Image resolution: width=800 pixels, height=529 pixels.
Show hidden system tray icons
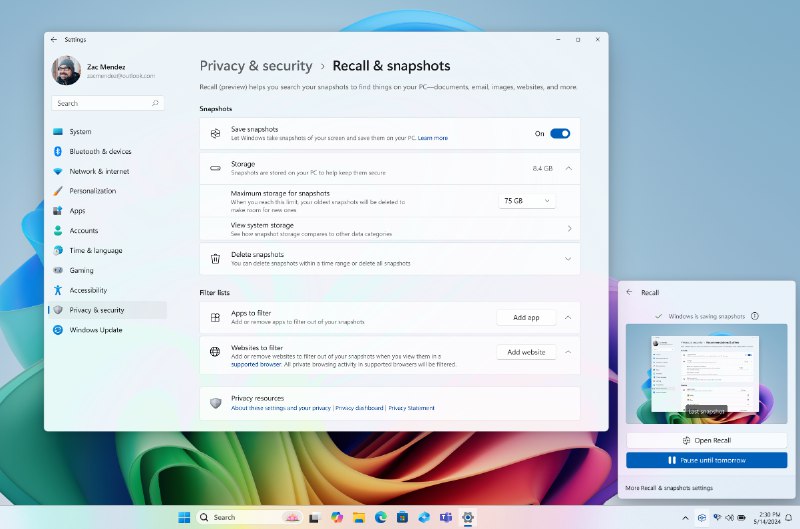coord(685,518)
